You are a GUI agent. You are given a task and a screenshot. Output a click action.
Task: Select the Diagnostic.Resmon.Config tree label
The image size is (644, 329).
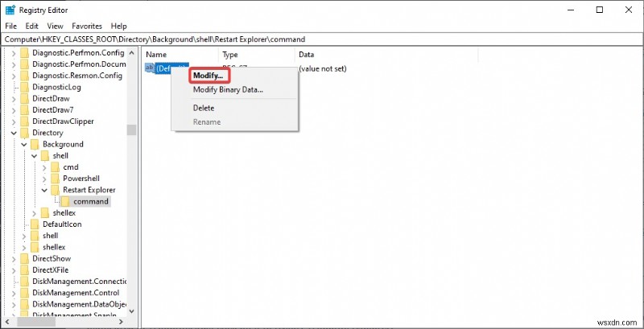pyautogui.click(x=77, y=76)
